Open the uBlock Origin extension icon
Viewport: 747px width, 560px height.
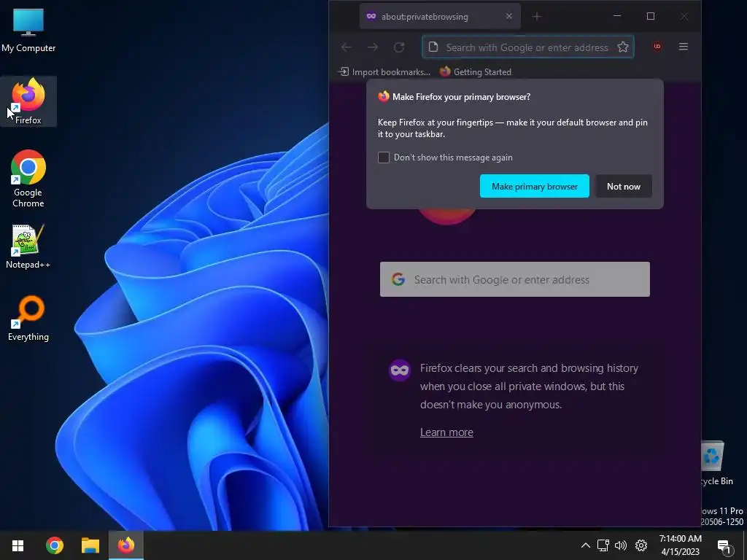coord(657,47)
